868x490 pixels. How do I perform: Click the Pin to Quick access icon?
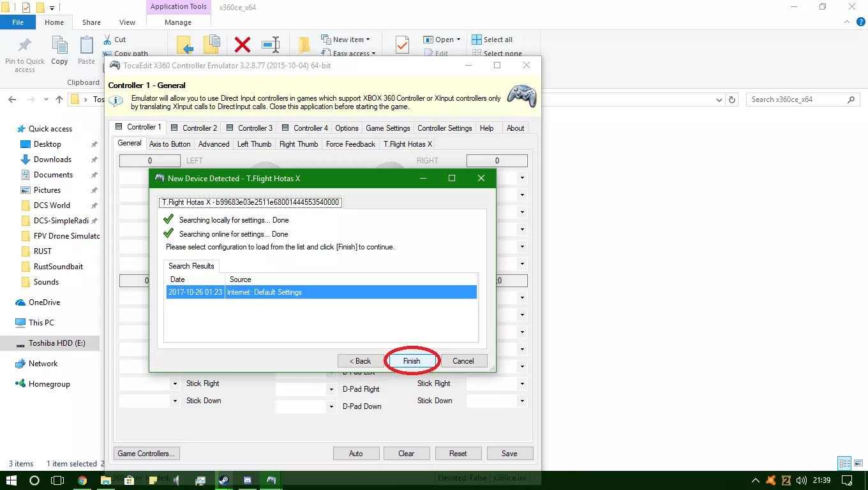click(x=25, y=46)
